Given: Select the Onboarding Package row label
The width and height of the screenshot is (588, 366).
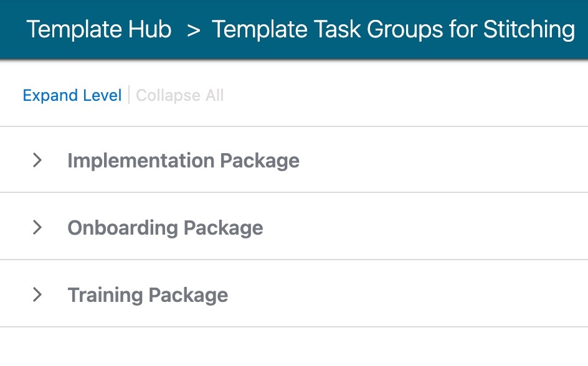Looking at the screenshot, I should click(x=165, y=227).
